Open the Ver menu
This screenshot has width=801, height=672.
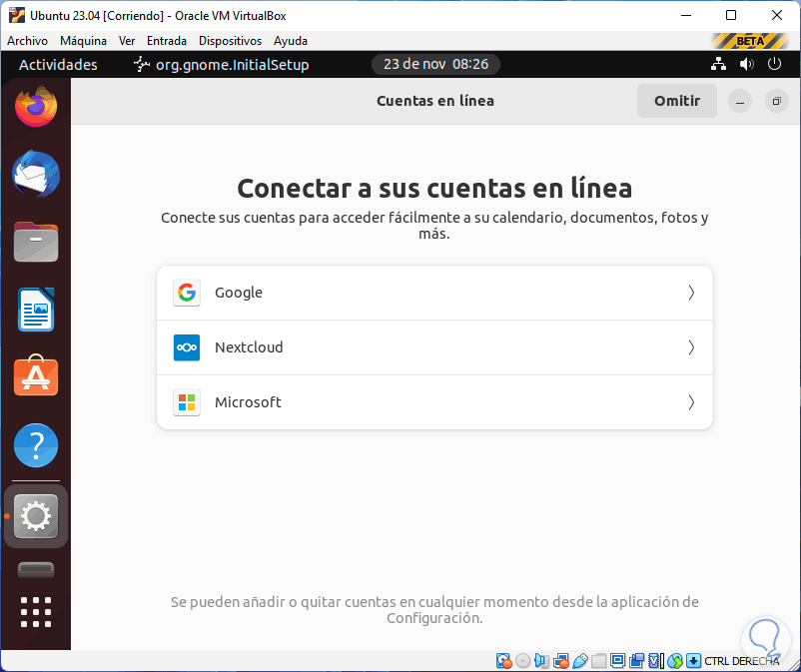tap(127, 41)
